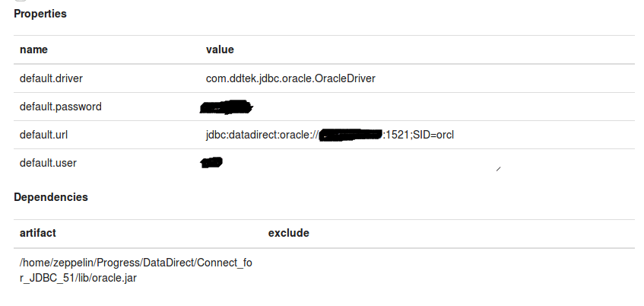644x306 pixels.
Task: Click the name column header
Action: tap(33, 49)
